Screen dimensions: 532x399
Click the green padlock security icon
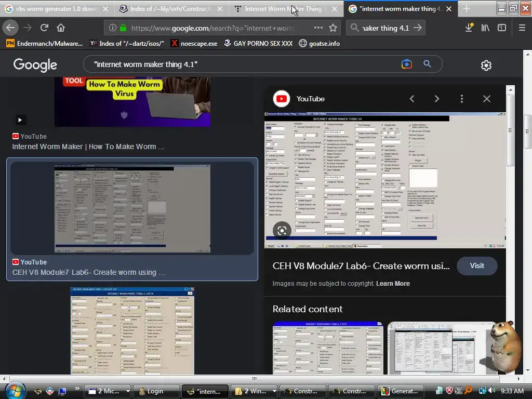(123, 28)
